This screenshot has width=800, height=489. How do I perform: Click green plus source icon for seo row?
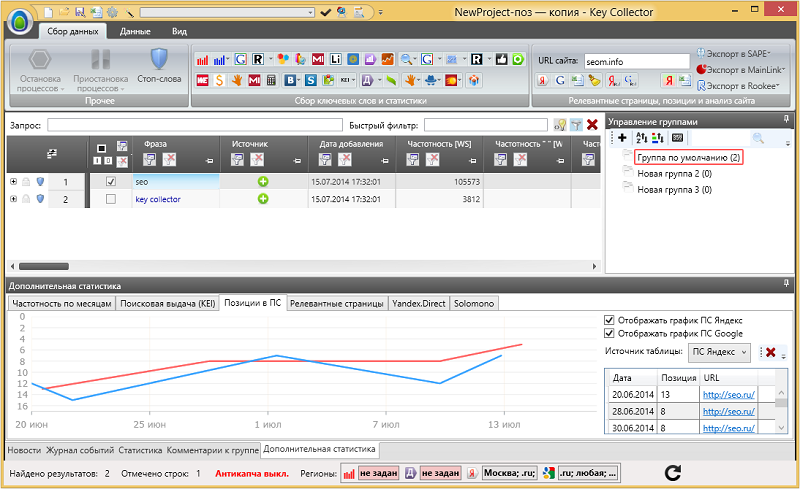[263, 182]
